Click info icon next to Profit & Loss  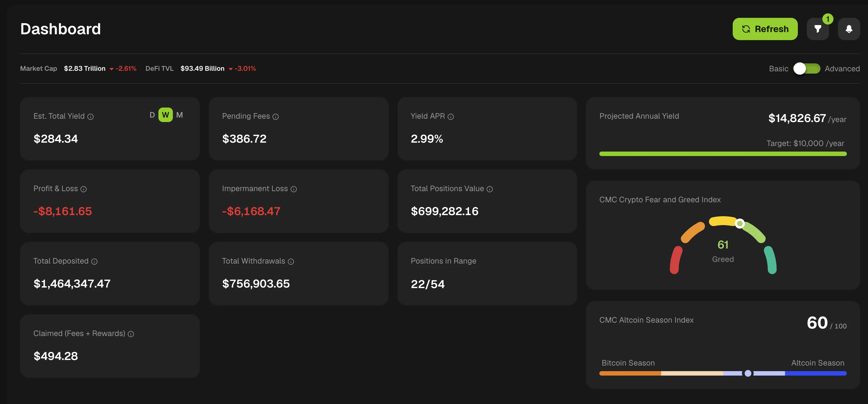84,189
